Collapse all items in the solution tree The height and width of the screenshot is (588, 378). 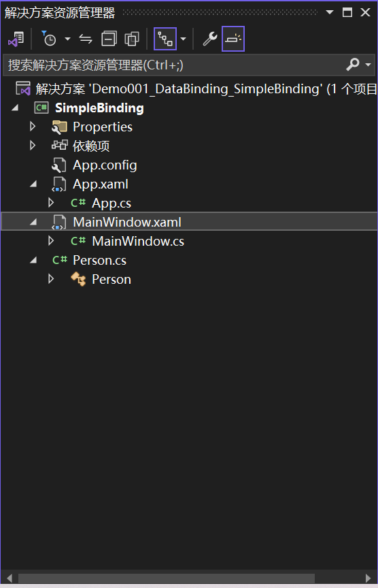pos(109,39)
